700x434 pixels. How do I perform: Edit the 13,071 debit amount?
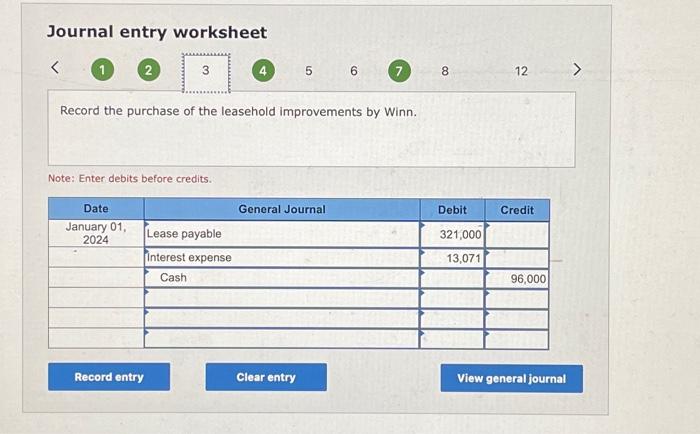pos(452,258)
